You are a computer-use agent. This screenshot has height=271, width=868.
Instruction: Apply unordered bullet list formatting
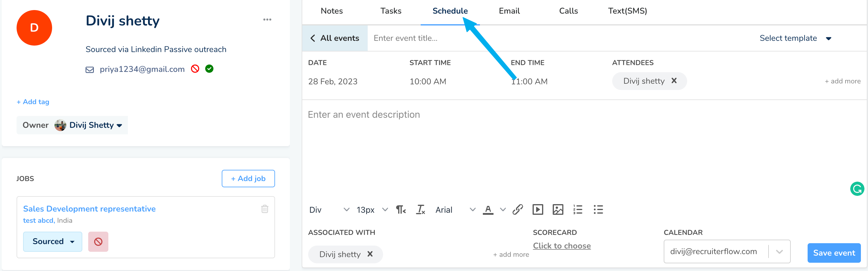click(598, 209)
